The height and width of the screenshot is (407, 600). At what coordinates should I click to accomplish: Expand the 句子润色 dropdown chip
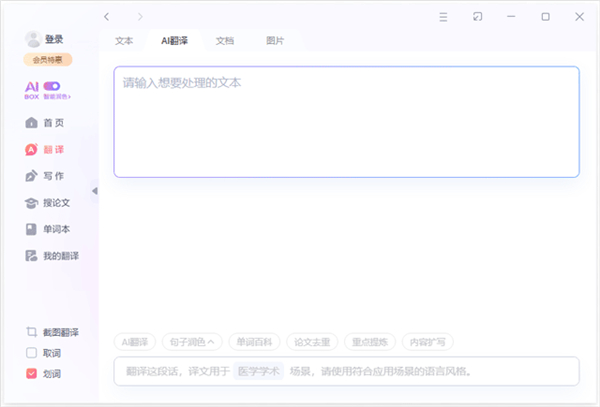pyautogui.click(x=192, y=342)
